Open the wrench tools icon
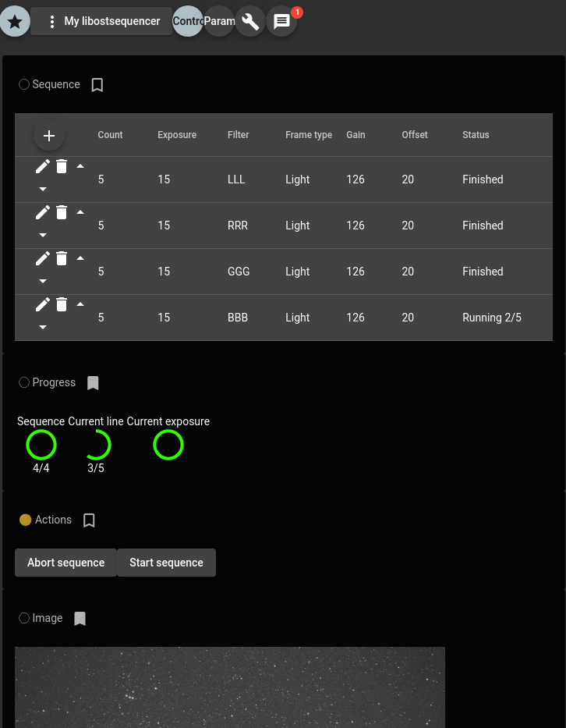 (250, 21)
